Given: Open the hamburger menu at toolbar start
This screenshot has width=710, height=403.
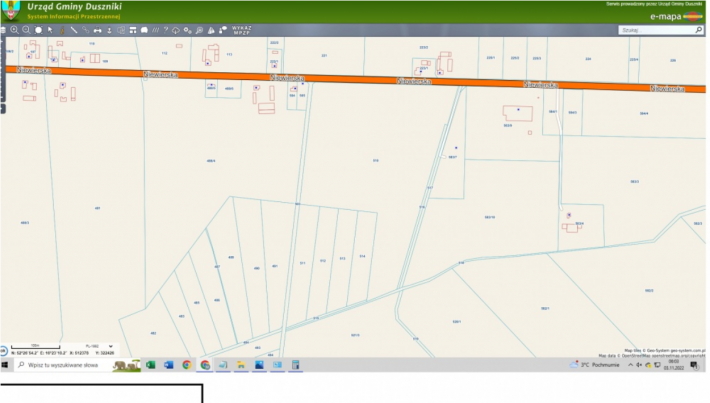Looking at the screenshot, I should coord(3,30).
